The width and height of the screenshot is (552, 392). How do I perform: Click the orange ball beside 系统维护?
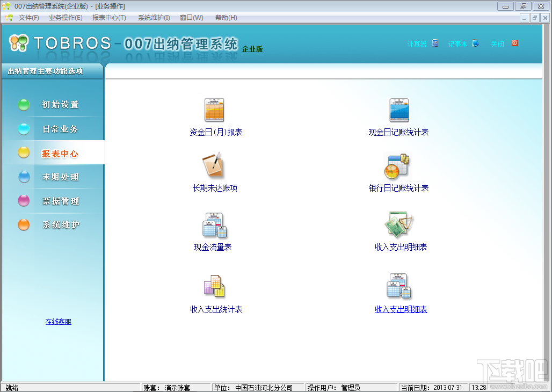(x=24, y=224)
